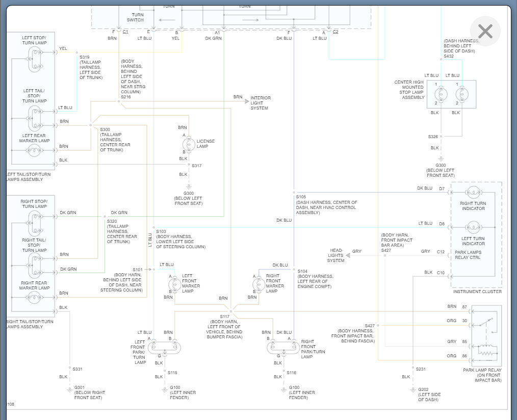This screenshot has height=420, width=517.
Task: Click the S300 splice label
Action: click(x=105, y=129)
